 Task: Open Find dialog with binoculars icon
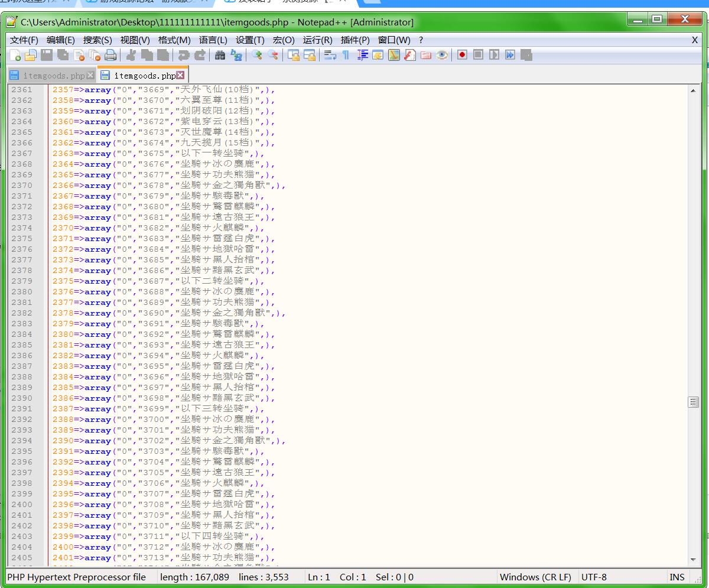point(220,55)
